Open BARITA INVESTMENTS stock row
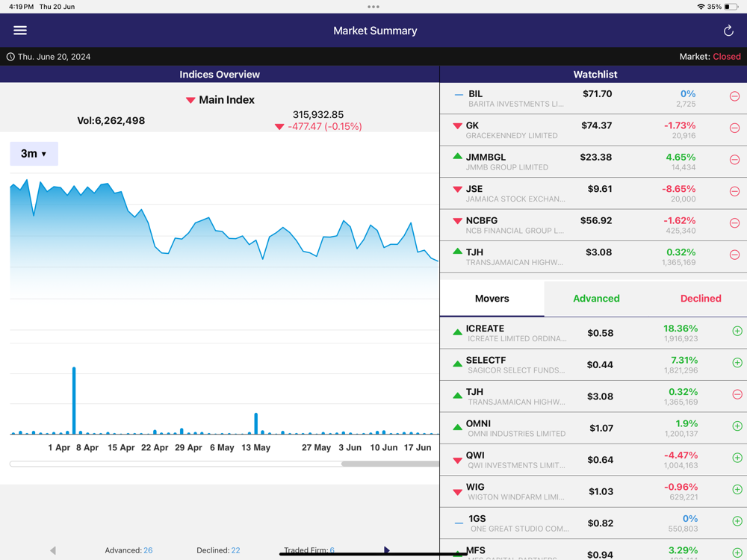This screenshot has height=560, width=747. pos(593,99)
